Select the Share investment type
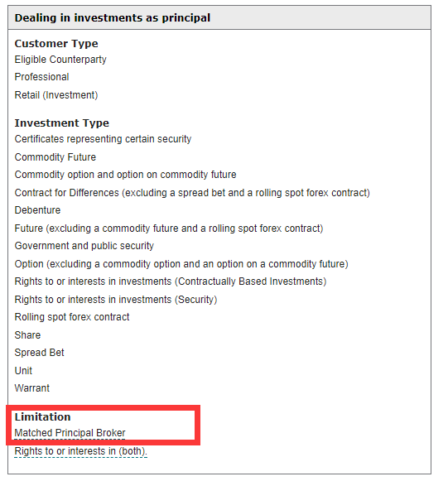The height and width of the screenshot is (486, 448). pyautogui.click(x=27, y=335)
